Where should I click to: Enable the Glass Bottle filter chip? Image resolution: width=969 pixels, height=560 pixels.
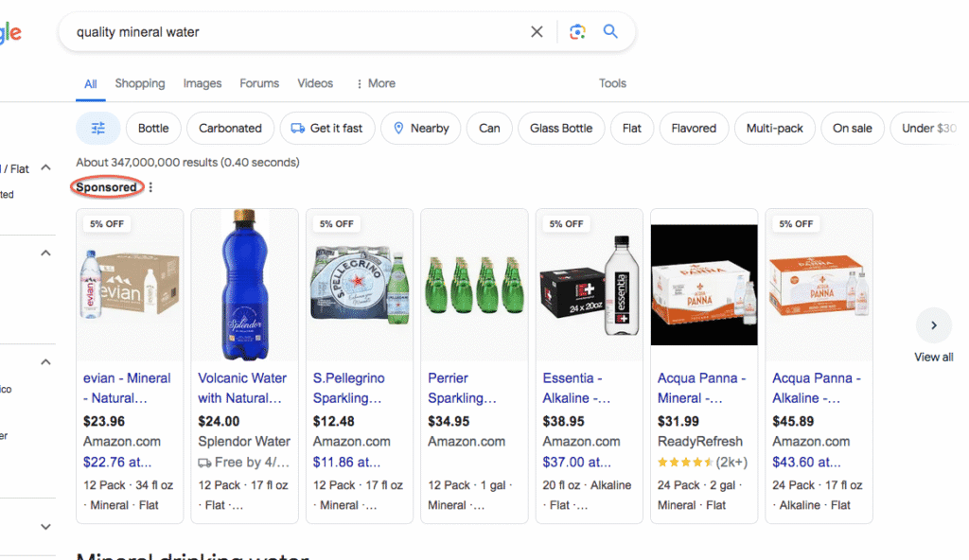[560, 129]
